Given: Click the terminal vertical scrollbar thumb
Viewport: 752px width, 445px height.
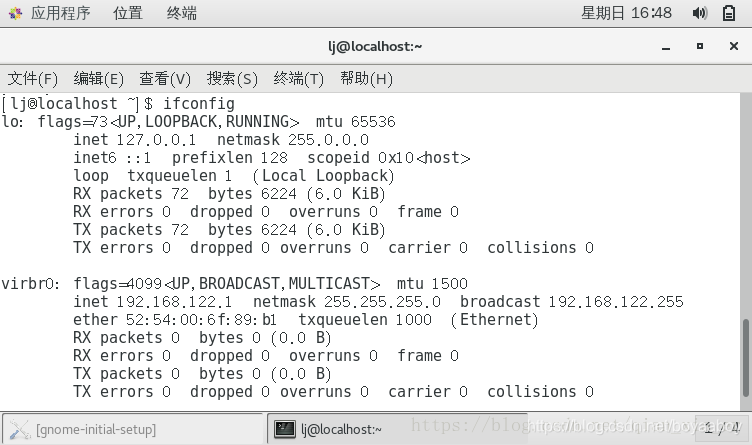Looking at the screenshot, I should (x=746, y=358).
